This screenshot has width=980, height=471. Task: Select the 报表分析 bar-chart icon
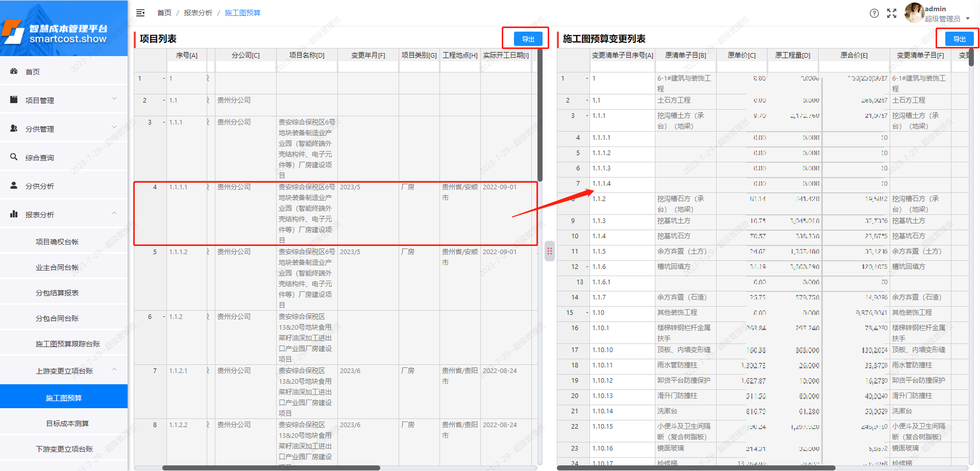pyautogui.click(x=14, y=214)
